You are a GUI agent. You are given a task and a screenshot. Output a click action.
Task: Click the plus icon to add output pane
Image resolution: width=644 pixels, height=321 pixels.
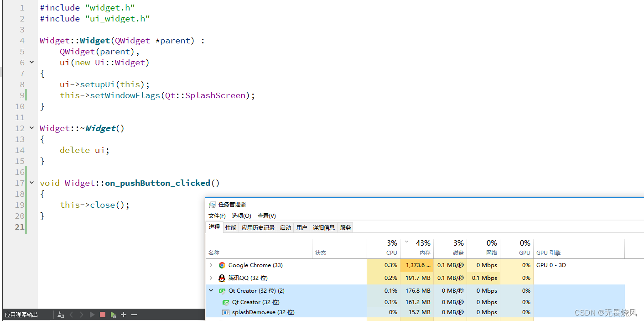tap(123, 315)
